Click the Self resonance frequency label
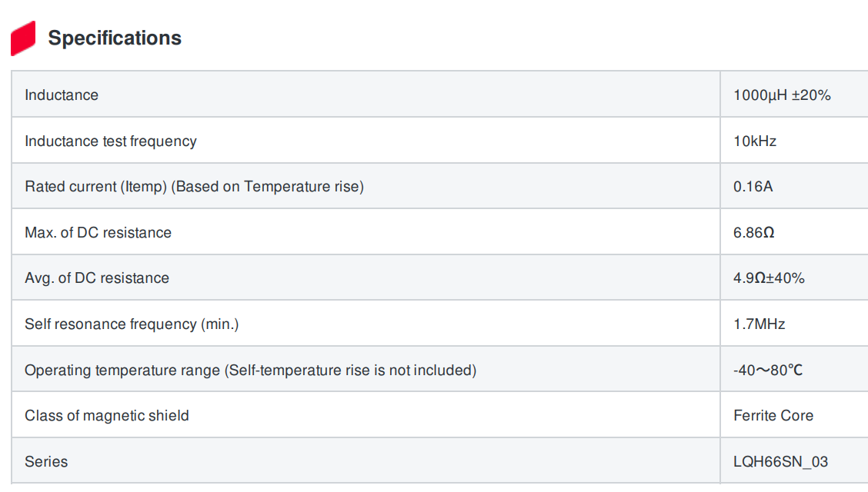Screen dimensions: 868x492 point(132,324)
